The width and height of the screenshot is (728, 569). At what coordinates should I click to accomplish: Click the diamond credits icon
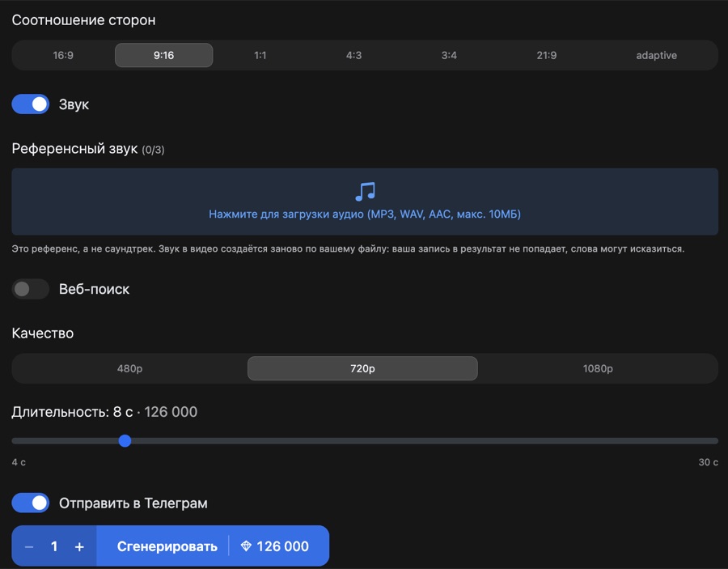point(246,546)
